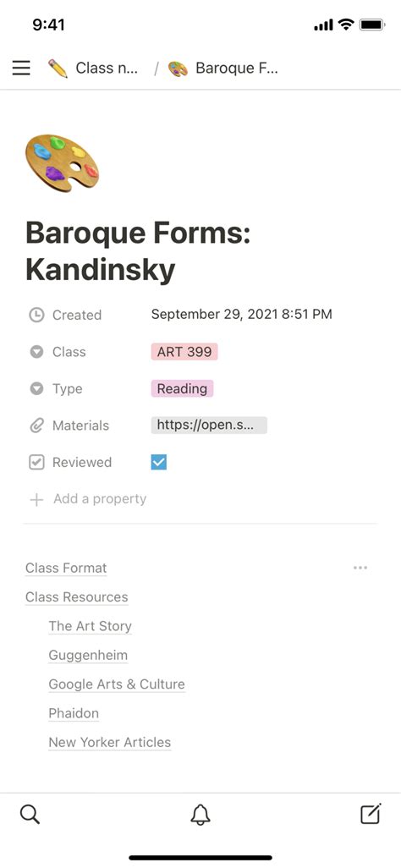Go to Class notes breadcrumb
The width and height of the screenshot is (401, 868).
107,68
